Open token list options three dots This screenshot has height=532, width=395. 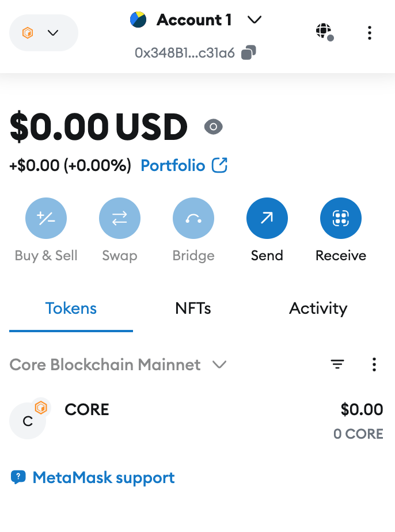374,364
